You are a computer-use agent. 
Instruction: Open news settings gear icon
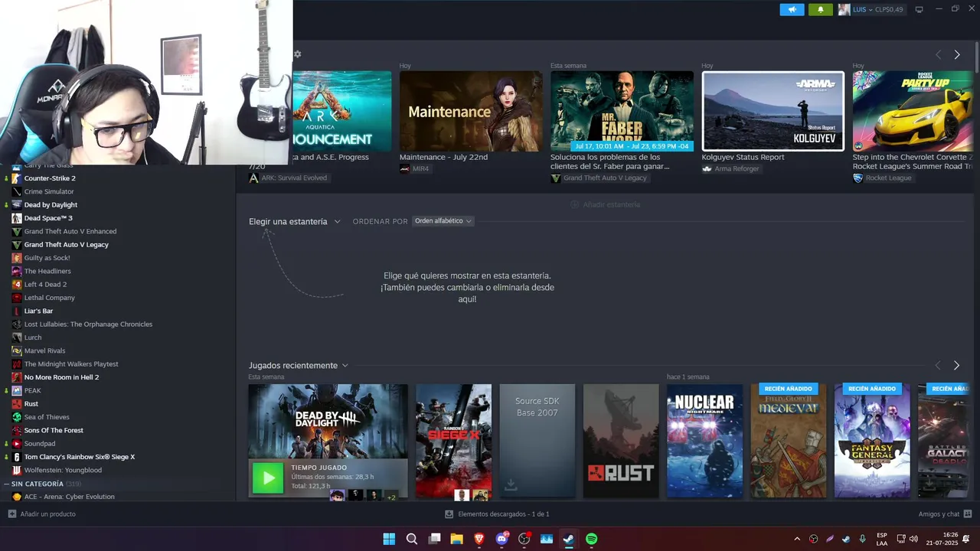click(297, 54)
